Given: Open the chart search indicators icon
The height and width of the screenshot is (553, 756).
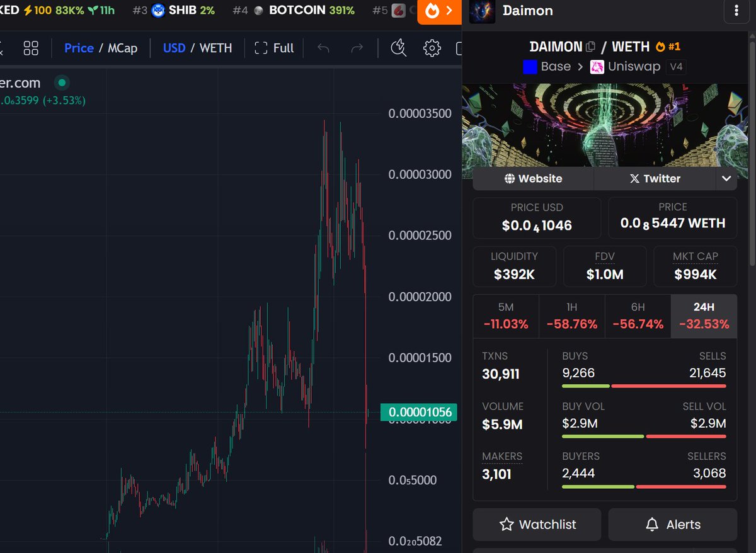Looking at the screenshot, I should [399, 48].
